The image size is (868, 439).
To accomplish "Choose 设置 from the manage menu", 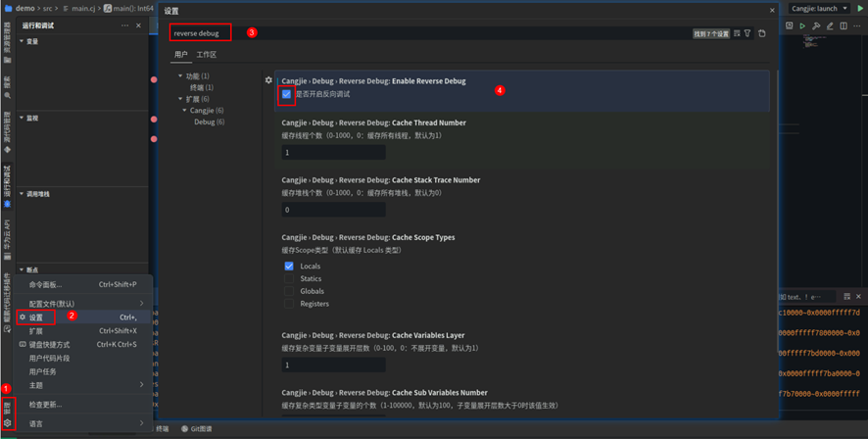I will click(x=83, y=317).
